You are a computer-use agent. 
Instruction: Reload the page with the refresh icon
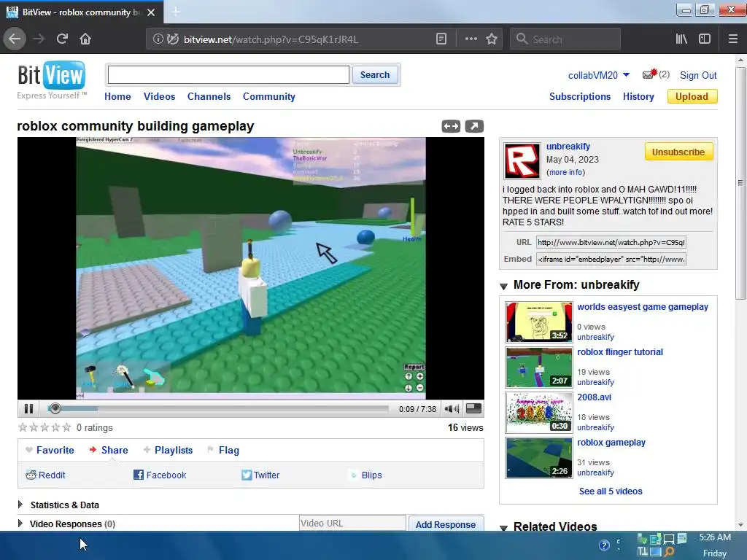[62, 39]
